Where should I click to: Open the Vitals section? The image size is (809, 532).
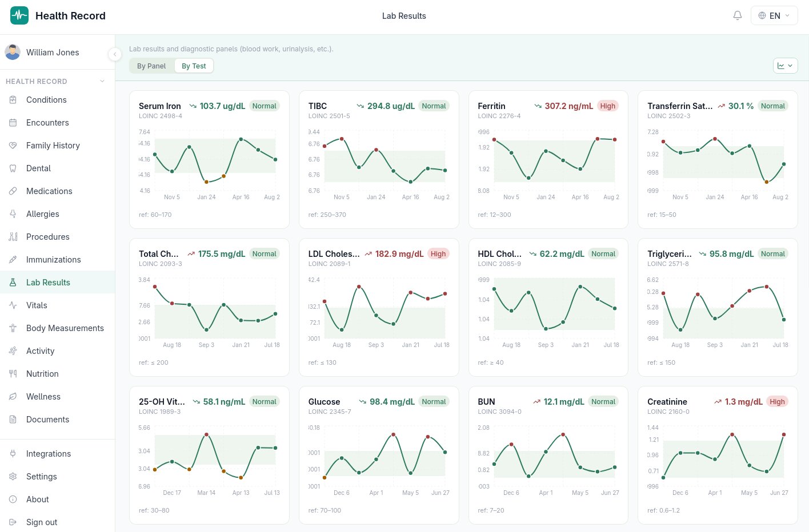point(57,305)
